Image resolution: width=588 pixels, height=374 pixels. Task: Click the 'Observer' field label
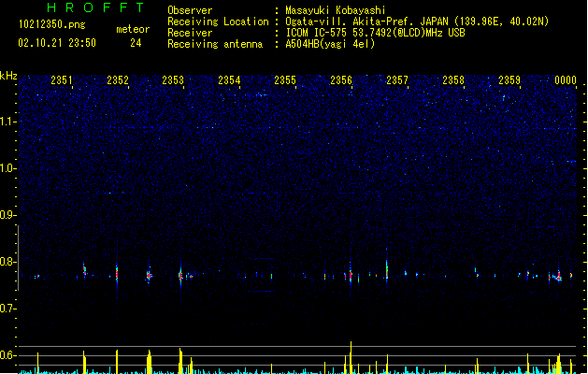(190, 10)
